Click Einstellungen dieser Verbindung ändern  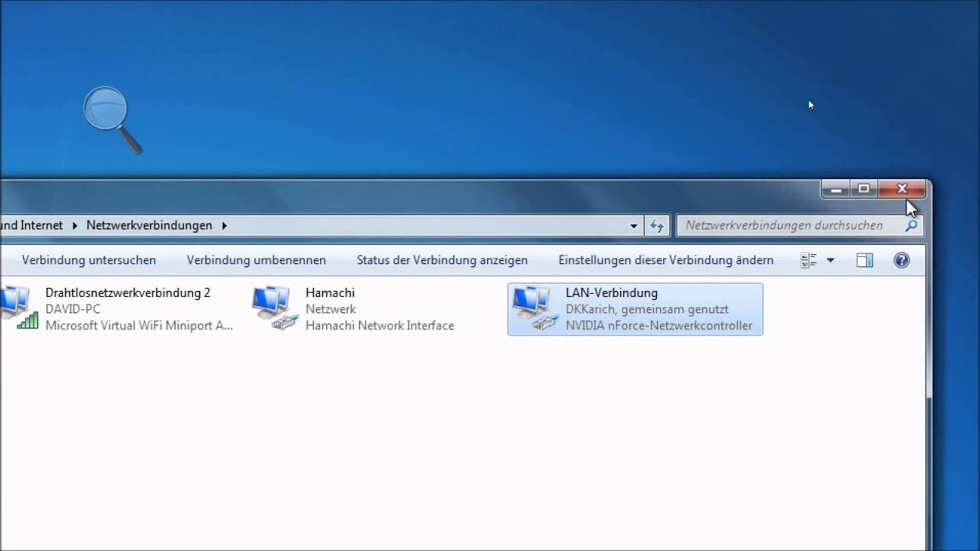[x=665, y=260]
